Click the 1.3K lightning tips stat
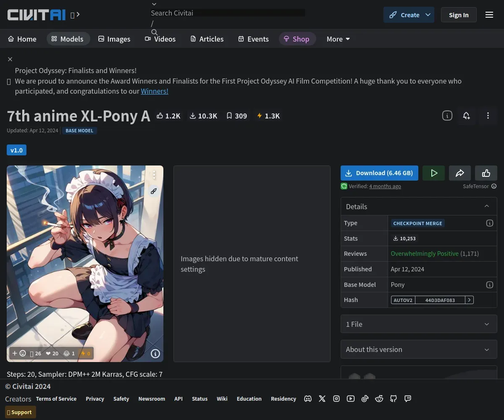Screen dimensions: 504x420 pyautogui.click(x=268, y=115)
